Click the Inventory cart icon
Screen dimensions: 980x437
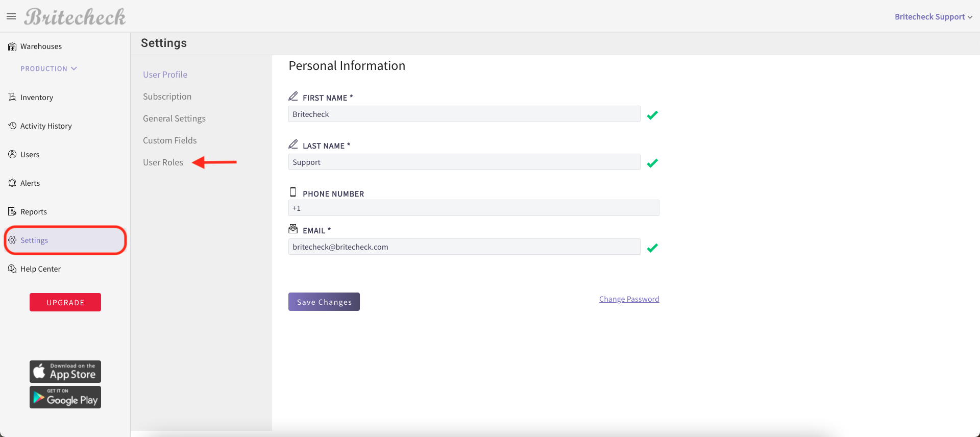[12, 97]
